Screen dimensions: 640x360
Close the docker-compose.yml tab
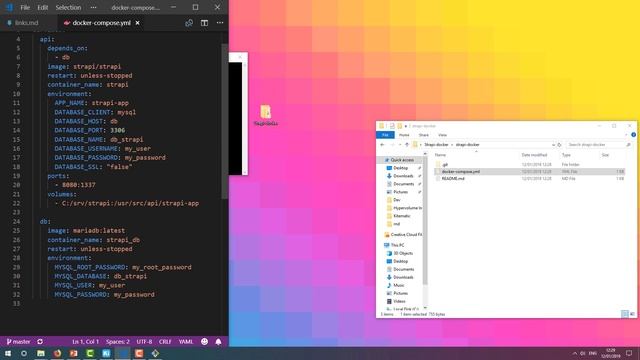138,23
